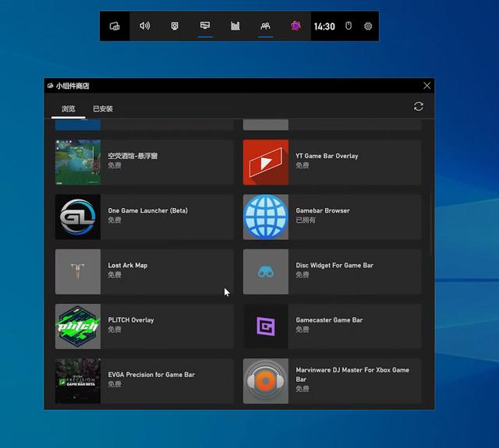Image resolution: width=499 pixels, height=448 pixels.
Task: Open the Audio widget
Action: [x=144, y=26]
